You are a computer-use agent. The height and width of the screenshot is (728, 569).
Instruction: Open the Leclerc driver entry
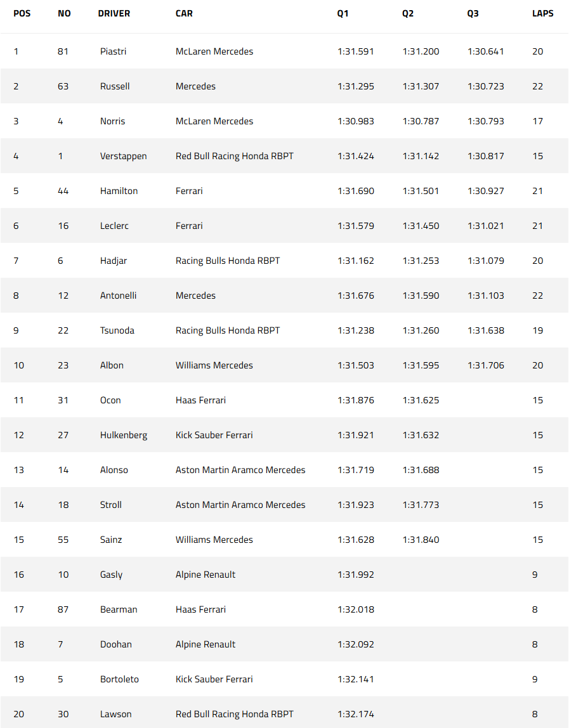(x=114, y=226)
